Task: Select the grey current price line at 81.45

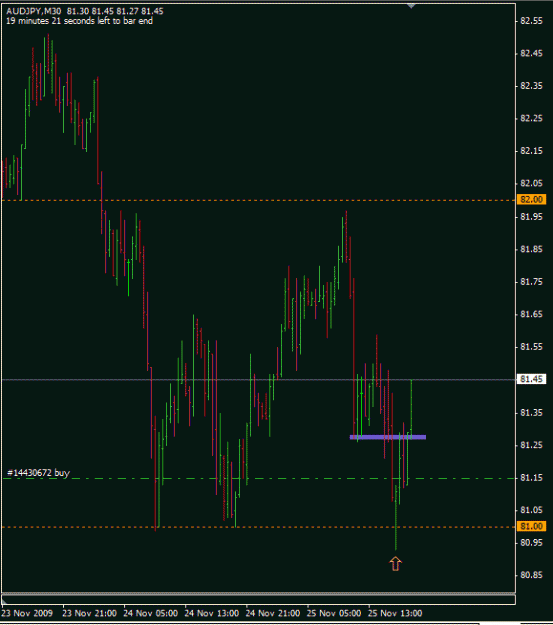Action: (258, 379)
